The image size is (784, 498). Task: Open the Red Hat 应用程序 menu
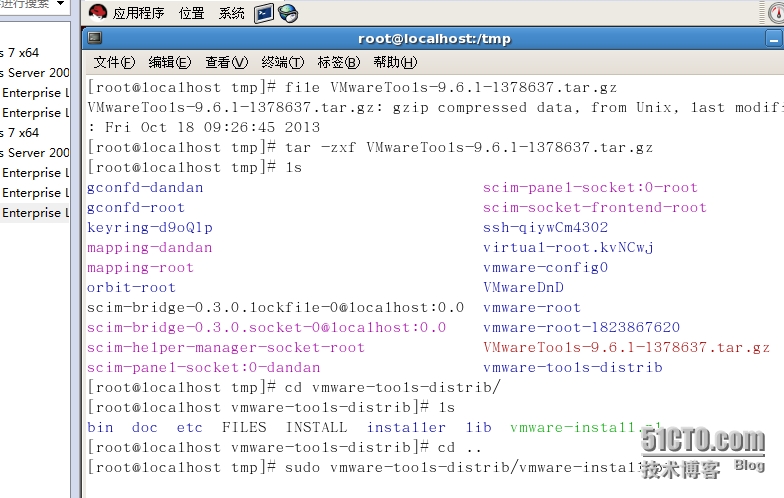coord(138,12)
